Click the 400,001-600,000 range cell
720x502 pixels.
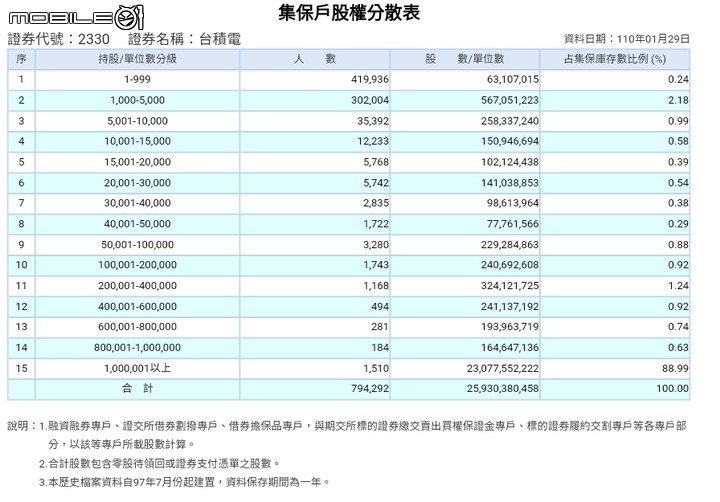pos(137,306)
